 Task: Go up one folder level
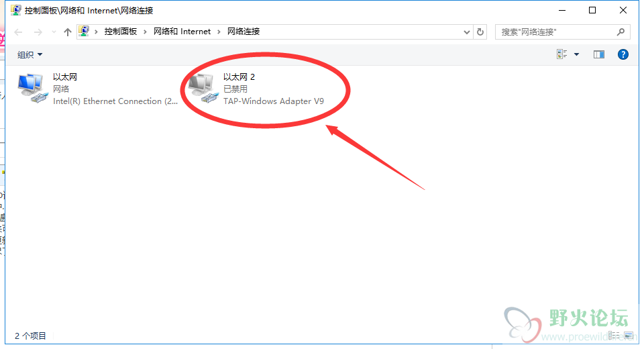[x=68, y=32]
